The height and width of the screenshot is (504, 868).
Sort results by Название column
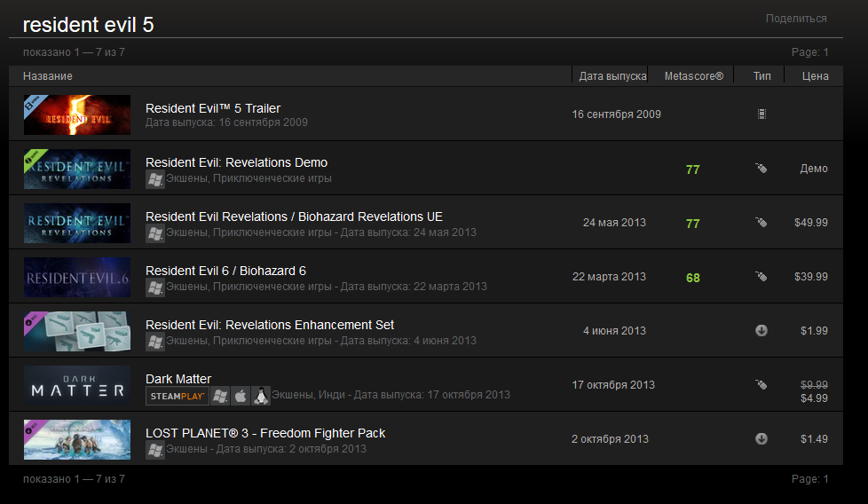coord(48,76)
